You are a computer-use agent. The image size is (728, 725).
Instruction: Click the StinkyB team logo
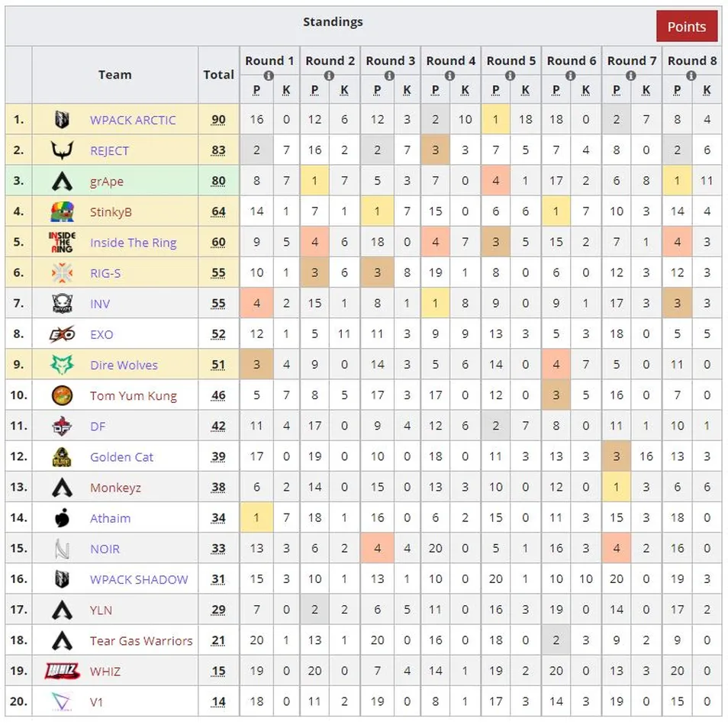click(62, 211)
